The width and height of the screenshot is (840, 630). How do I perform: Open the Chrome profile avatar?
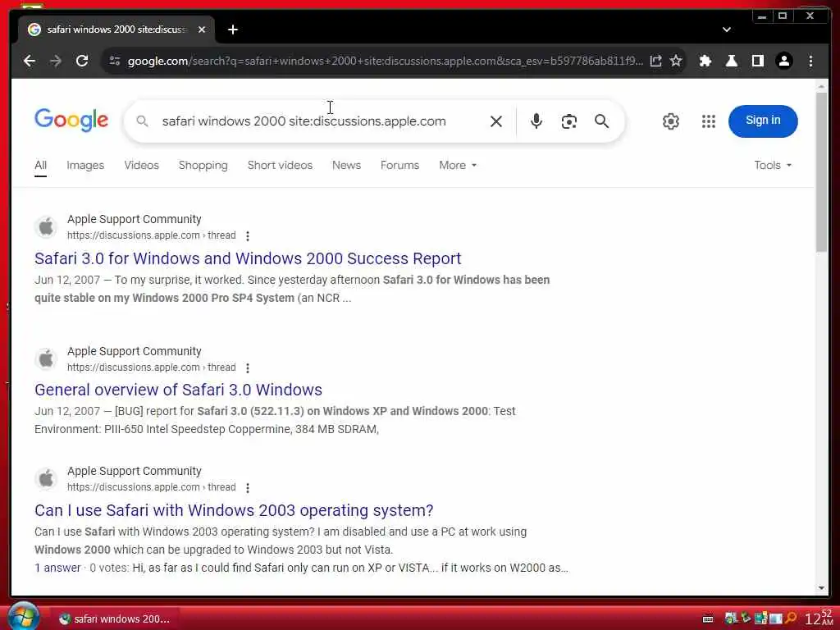coord(783,61)
